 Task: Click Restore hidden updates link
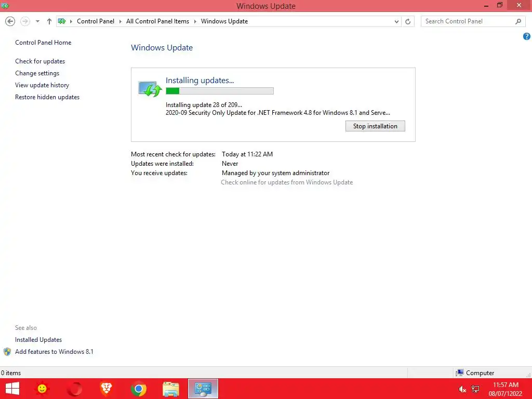click(x=47, y=97)
